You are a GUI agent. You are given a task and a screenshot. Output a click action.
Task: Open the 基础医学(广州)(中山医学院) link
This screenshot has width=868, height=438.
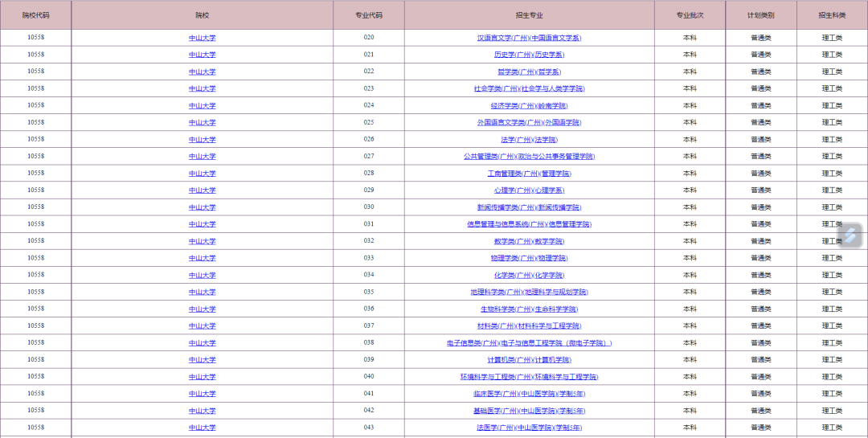529,411
